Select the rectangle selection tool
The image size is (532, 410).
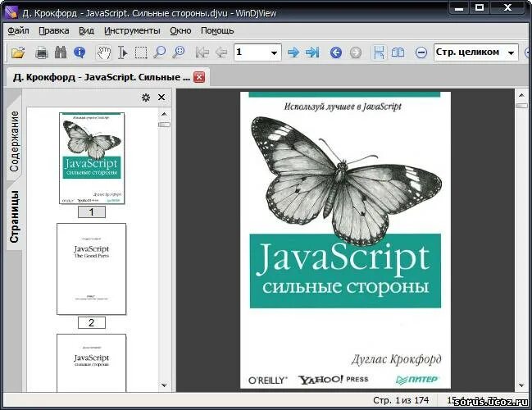141,52
